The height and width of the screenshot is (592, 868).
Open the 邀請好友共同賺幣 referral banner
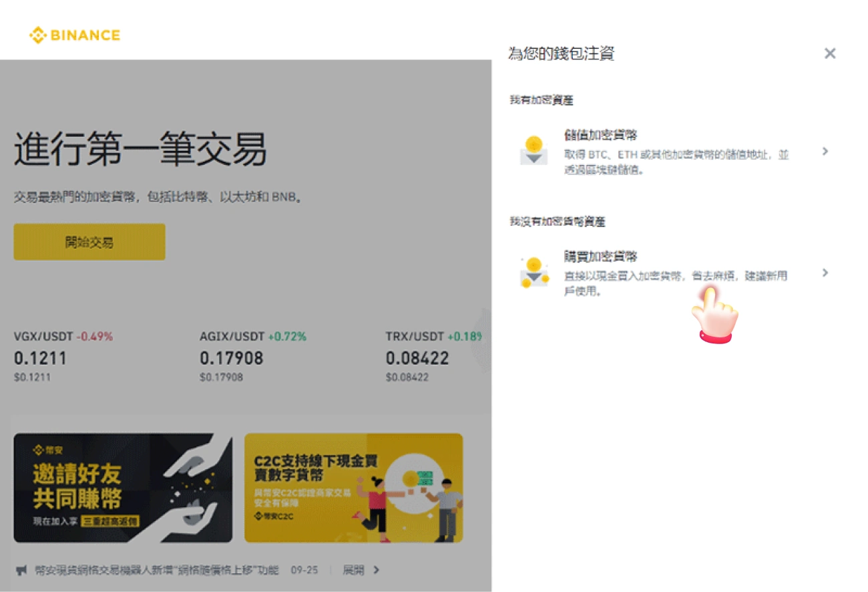(x=124, y=488)
